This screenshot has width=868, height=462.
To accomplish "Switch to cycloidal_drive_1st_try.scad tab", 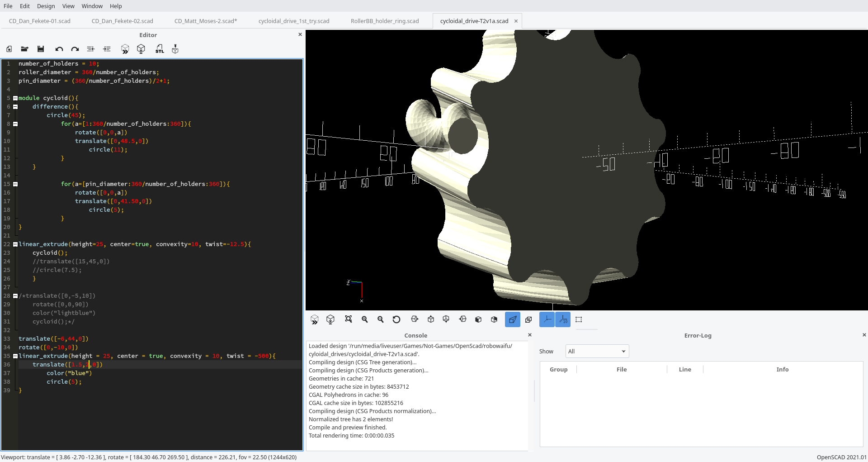I will [294, 21].
